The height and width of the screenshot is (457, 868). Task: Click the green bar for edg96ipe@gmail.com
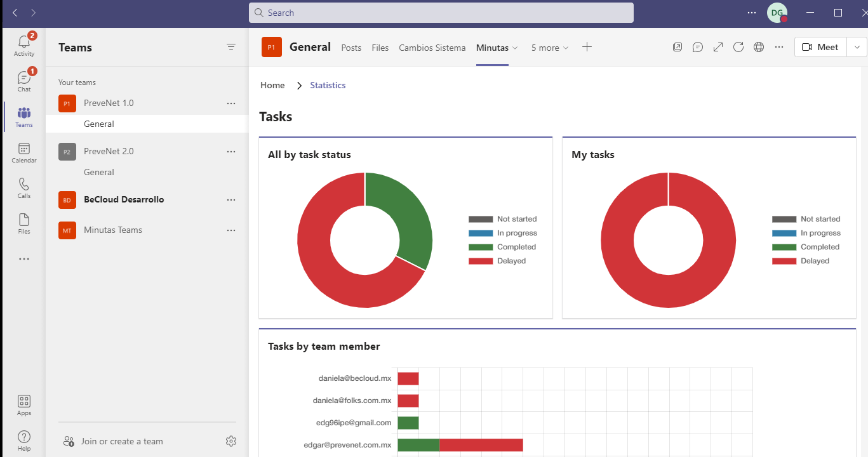408,423
